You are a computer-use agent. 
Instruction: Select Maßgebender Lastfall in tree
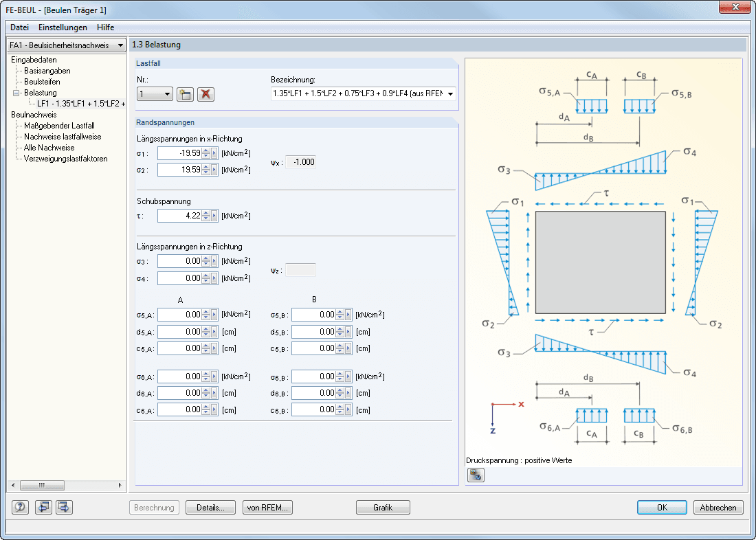coord(59,126)
